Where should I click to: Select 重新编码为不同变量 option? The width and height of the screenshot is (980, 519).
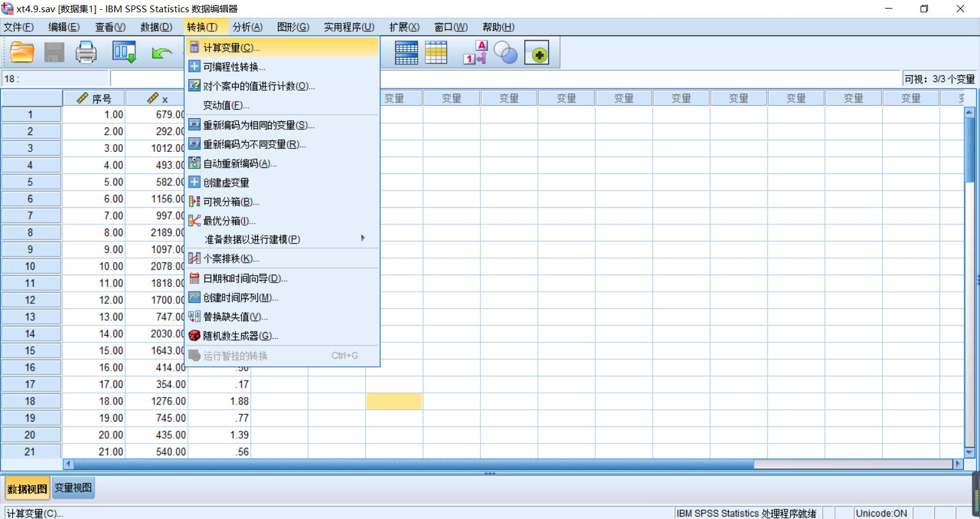pos(282,144)
